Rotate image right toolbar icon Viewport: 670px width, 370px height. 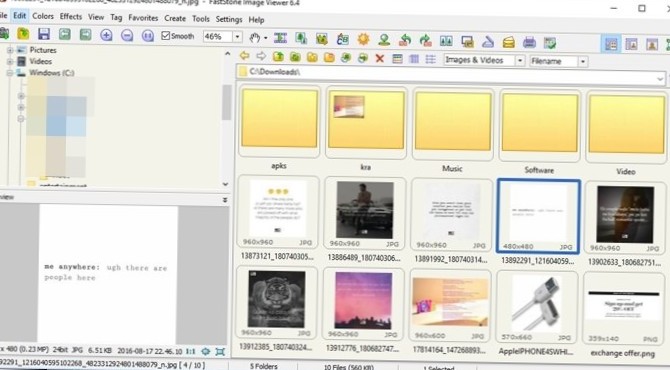(425, 41)
